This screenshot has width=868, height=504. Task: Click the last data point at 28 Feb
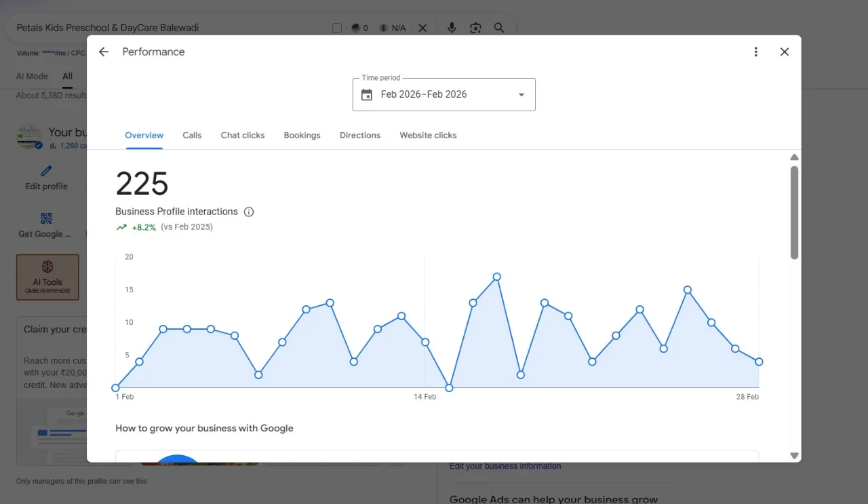pos(759,362)
